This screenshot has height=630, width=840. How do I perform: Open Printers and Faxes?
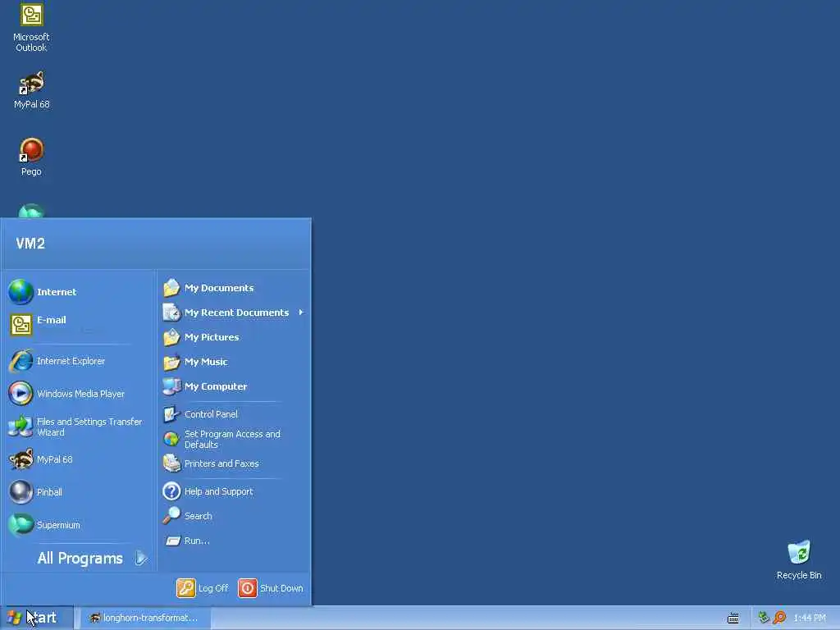click(234, 463)
